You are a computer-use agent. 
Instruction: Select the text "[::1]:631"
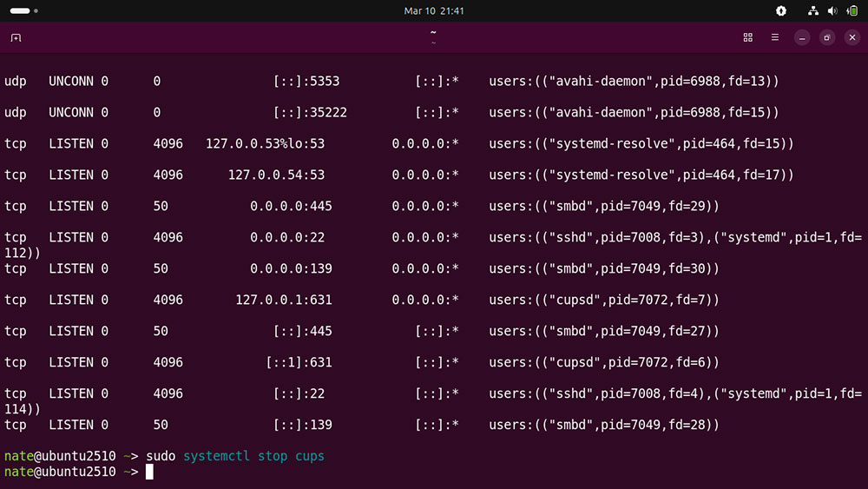[299, 362]
